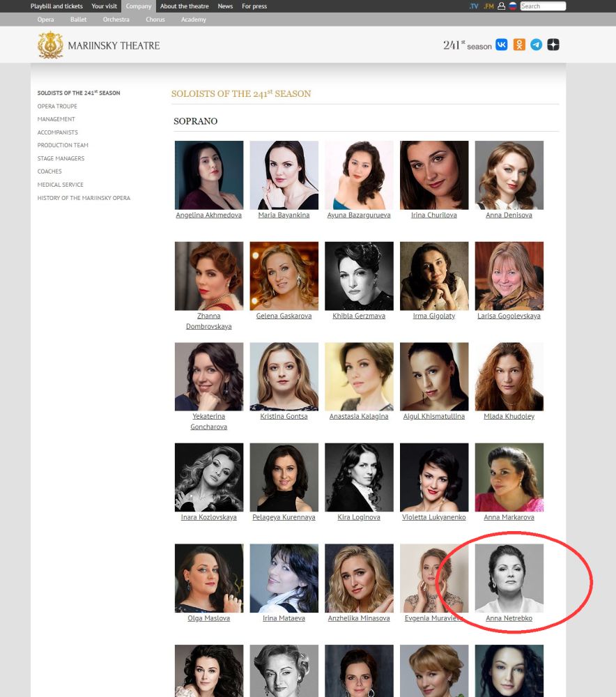Open Angelina Akhmedova's photo
The height and width of the screenshot is (697, 616).
[x=209, y=175]
